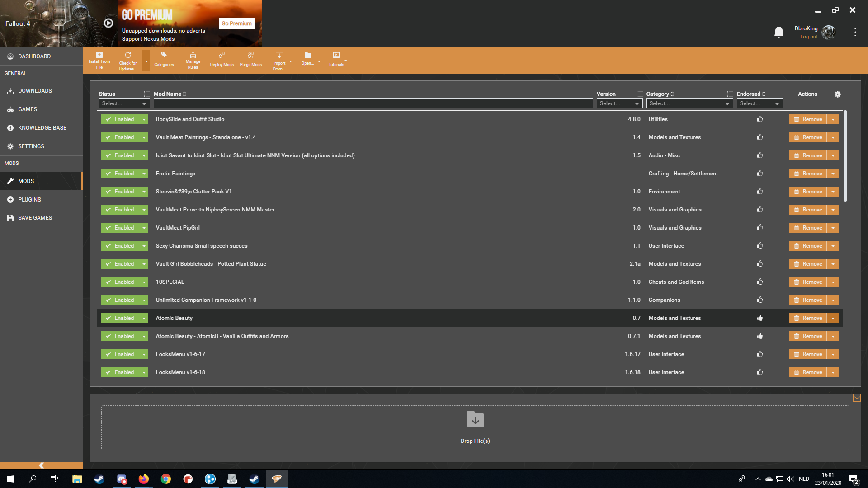Remove the VaultMeat PipGirl mod

pos(808,228)
